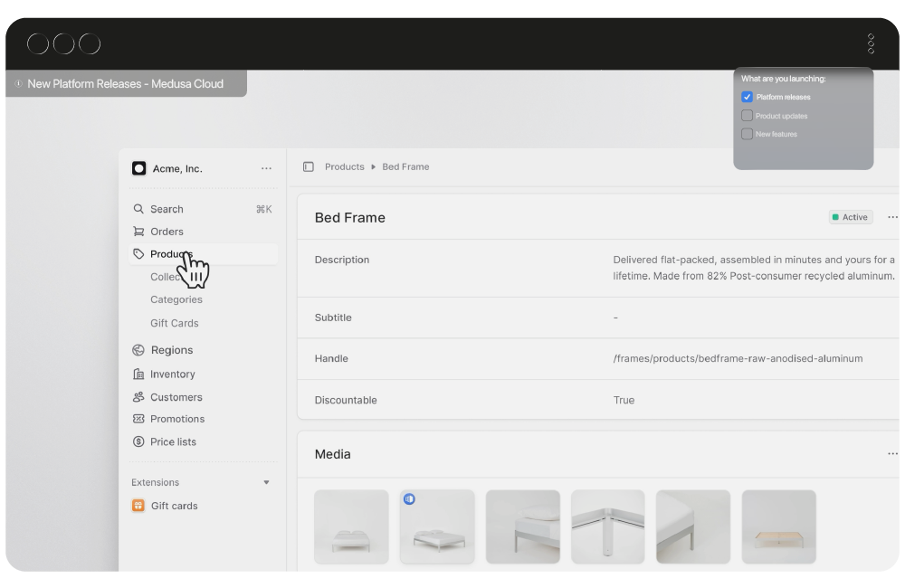This screenshot has height=588, width=905.
Task: Click the Extensions section label
Action: click(156, 482)
